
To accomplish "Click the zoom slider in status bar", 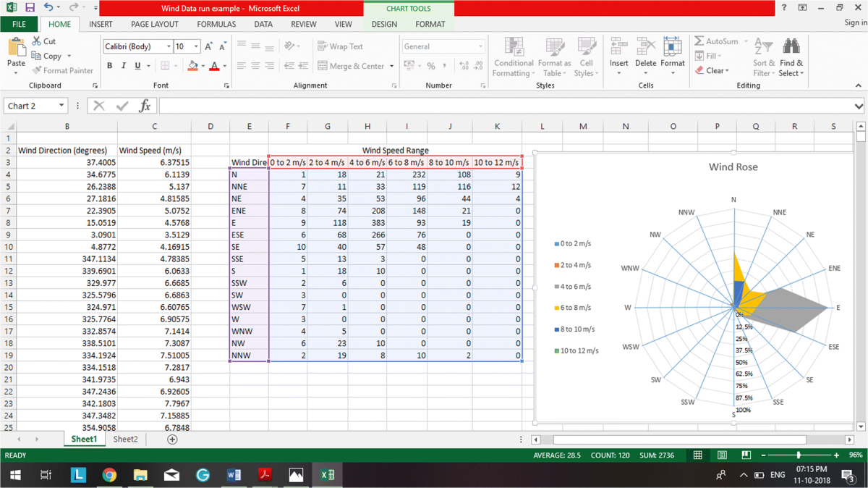I will [799, 455].
